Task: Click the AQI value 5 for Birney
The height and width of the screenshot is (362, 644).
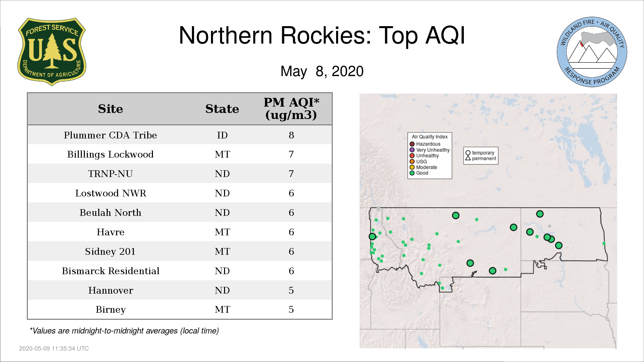Action: click(x=291, y=309)
